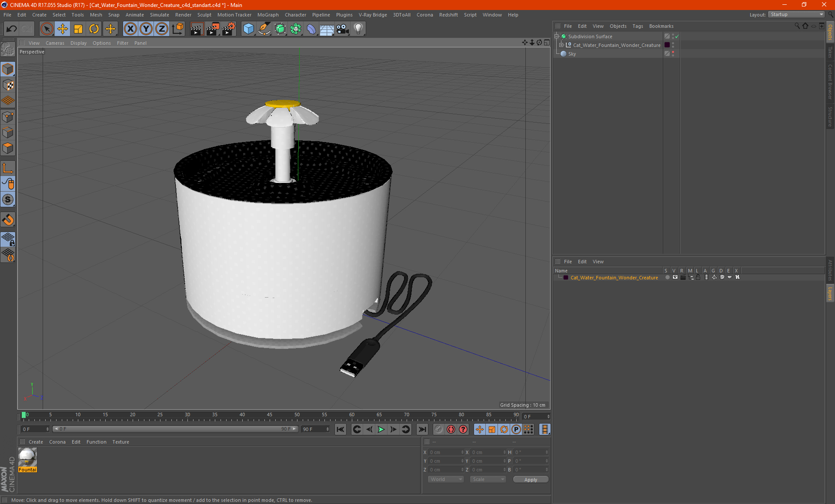The image size is (835, 504).
Task: Open the Layout Startup dropdown
Action: pyautogui.click(x=796, y=14)
